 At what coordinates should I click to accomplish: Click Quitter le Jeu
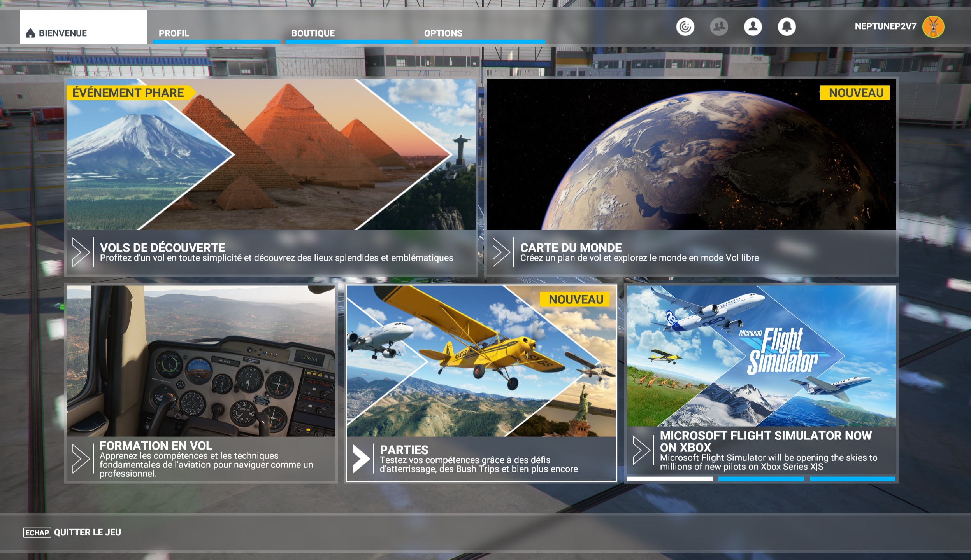(x=88, y=532)
